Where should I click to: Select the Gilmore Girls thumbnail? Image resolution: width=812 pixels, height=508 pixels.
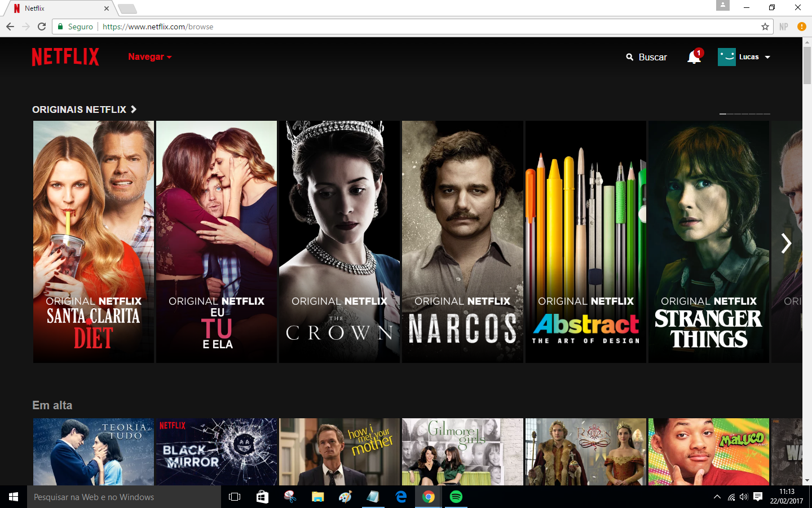462,452
